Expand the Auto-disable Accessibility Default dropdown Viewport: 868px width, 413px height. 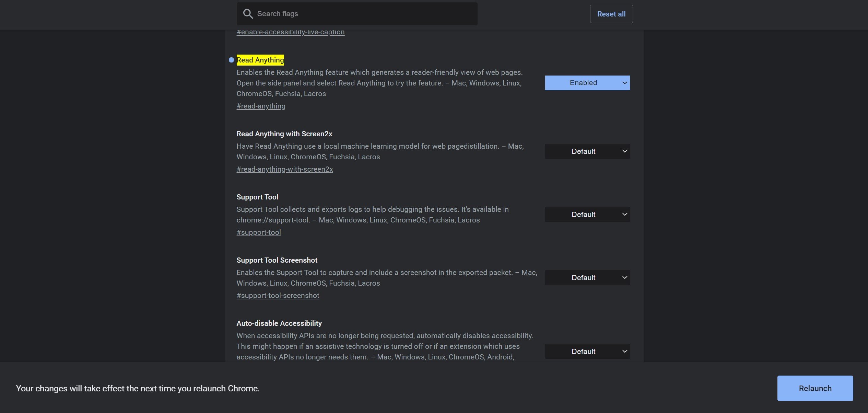point(587,352)
